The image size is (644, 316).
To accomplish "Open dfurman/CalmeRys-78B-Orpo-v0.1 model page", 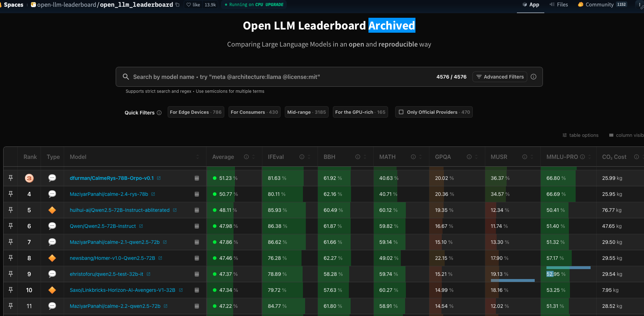I will [112, 178].
